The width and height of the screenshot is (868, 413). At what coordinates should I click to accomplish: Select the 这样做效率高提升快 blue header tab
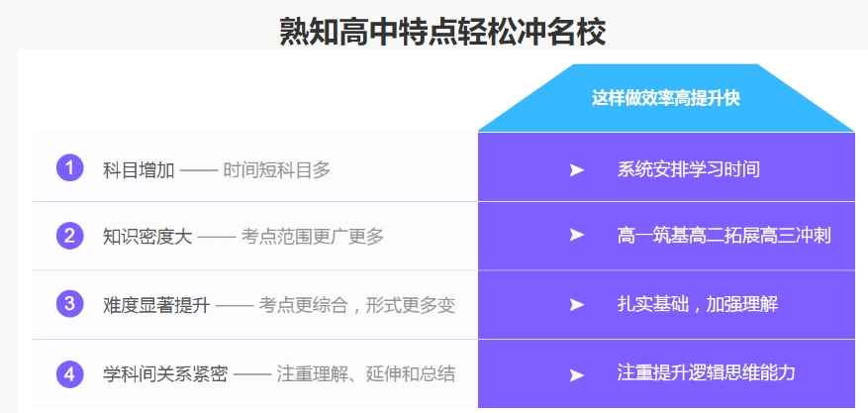(665, 98)
